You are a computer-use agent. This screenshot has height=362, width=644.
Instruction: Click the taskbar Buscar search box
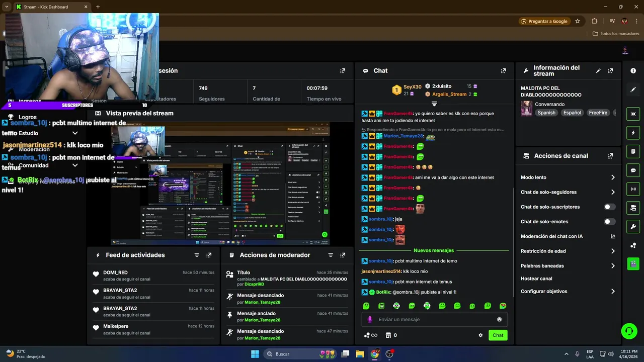pos(300,354)
